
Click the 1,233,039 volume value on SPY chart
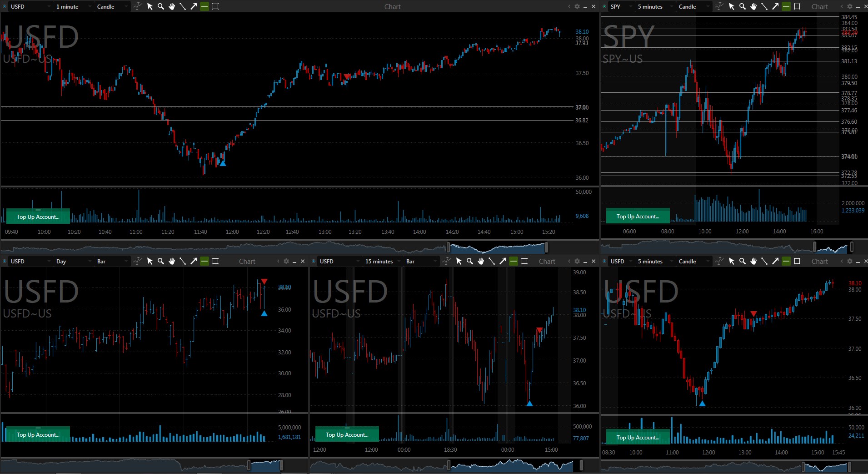(853, 210)
